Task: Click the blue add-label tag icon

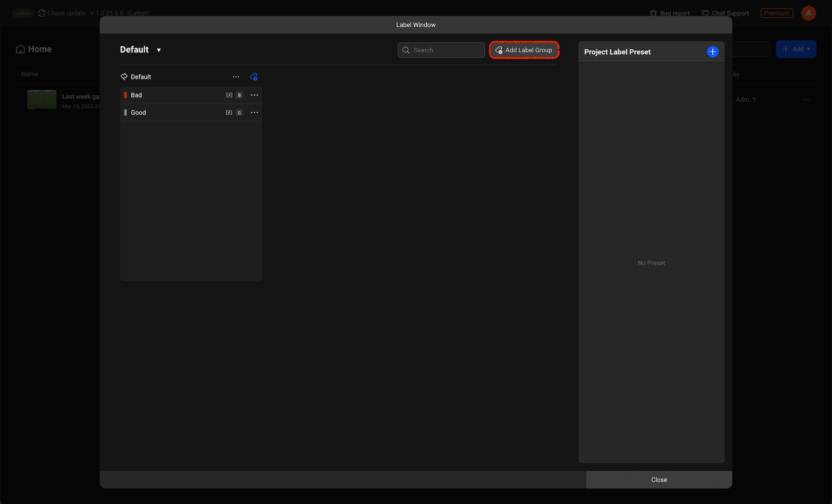Action: click(x=254, y=77)
